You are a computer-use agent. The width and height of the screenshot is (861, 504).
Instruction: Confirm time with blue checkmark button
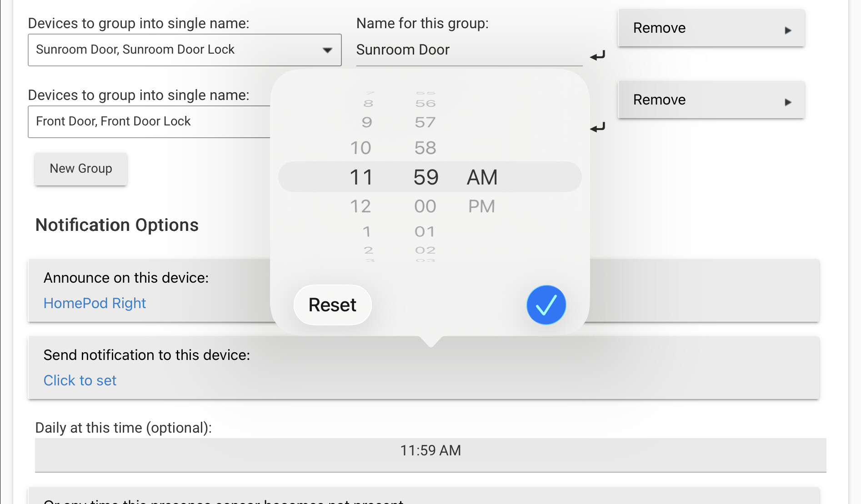[546, 305]
